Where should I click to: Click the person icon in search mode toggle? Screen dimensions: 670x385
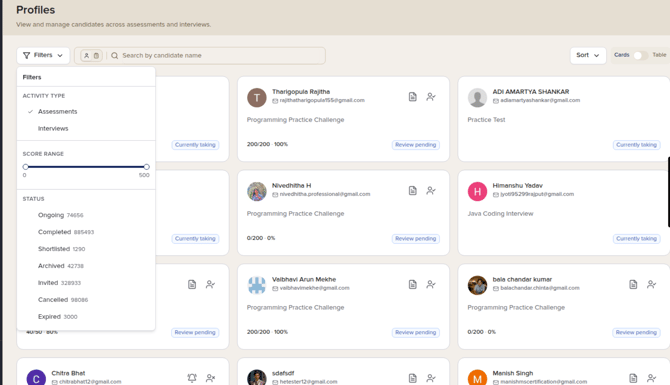coord(86,56)
